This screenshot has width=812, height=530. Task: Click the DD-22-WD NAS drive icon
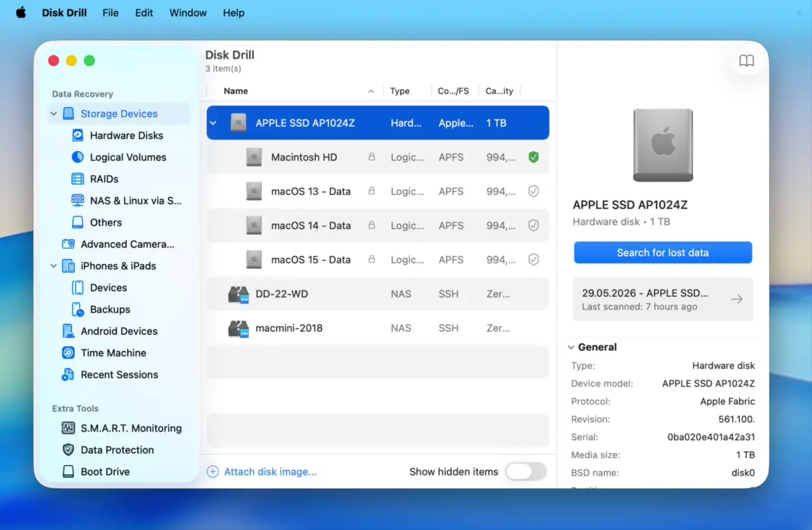[x=239, y=294]
